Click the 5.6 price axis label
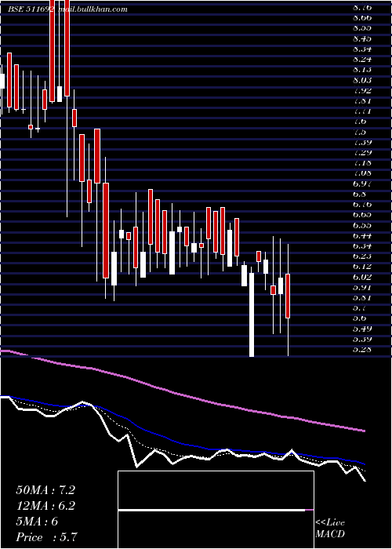The width and height of the screenshot is (392, 549). pyautogui.click(x=360, y=318)
